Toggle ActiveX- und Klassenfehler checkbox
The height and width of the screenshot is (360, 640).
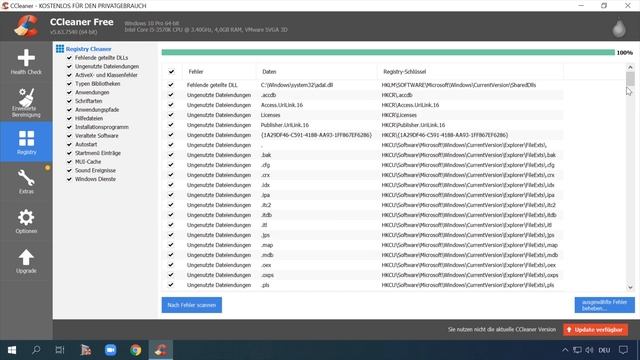click(x=69, y=75)
